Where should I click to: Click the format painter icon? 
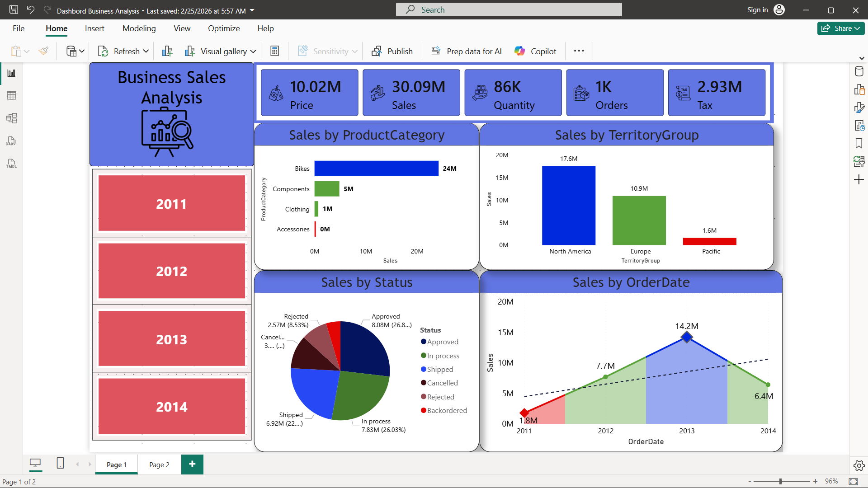(43, 51)
